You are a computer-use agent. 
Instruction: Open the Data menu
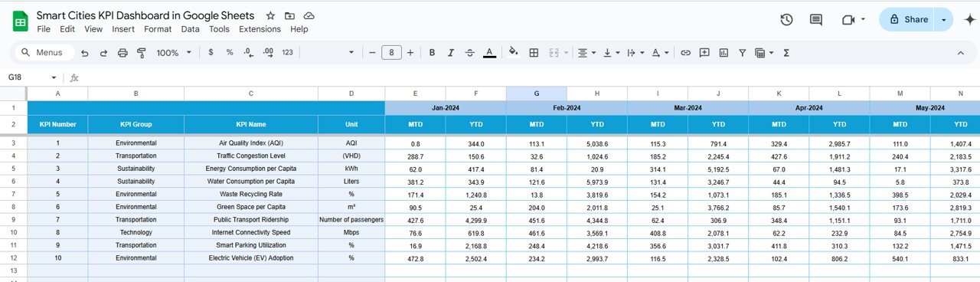[x=191, y=29]
